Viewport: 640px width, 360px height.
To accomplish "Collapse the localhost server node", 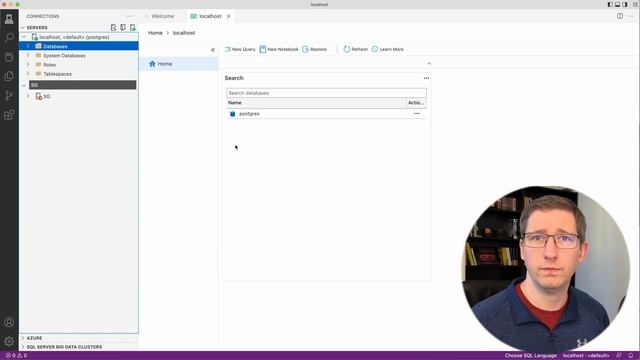I will click(24, 37).
